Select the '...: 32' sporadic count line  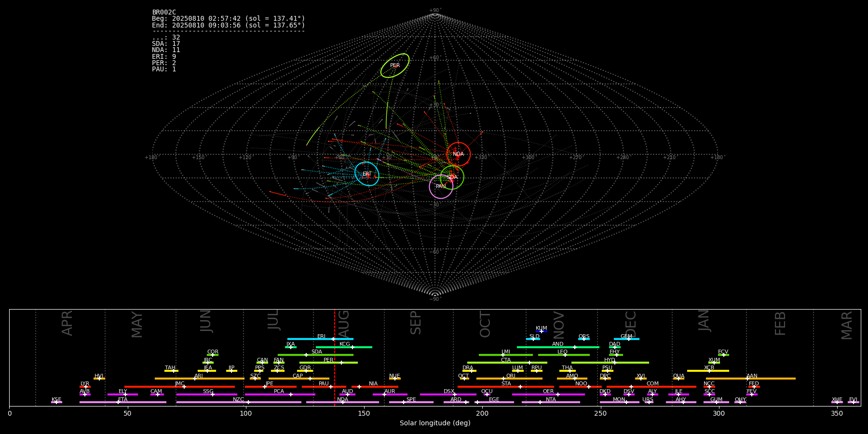[x=166, y=38]
